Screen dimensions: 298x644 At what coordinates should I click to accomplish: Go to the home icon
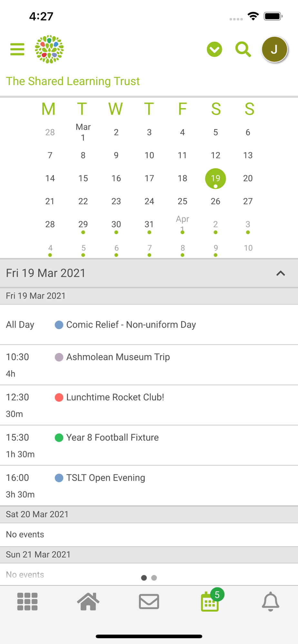pyautogui.click(x=88, y=601)
